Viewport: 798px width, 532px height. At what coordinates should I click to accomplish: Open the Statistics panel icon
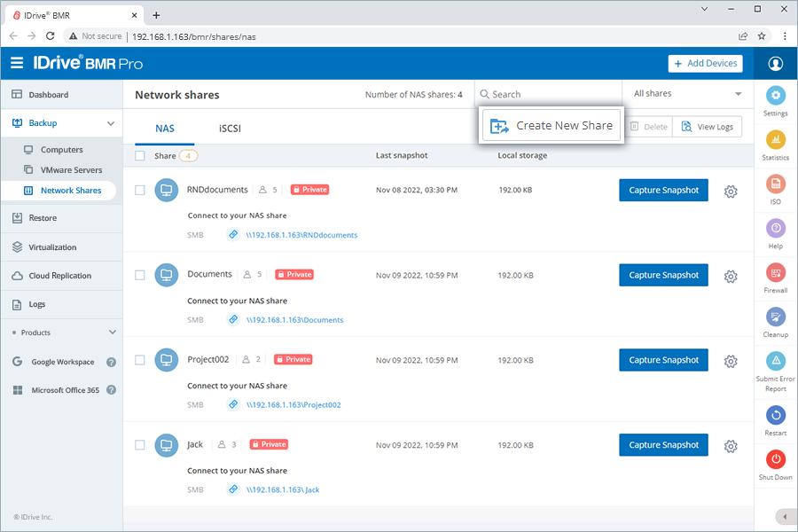tap(776, 141)
